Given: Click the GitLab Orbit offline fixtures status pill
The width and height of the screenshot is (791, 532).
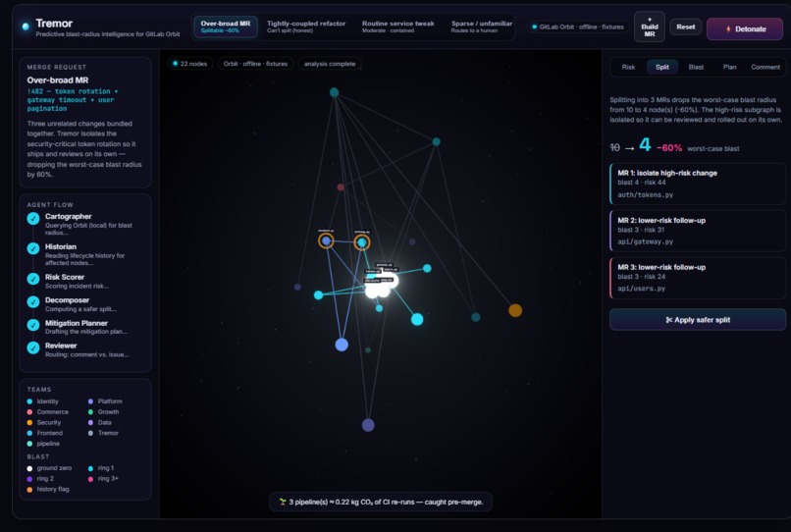Looking at the screenshot, I should (578, 27).
